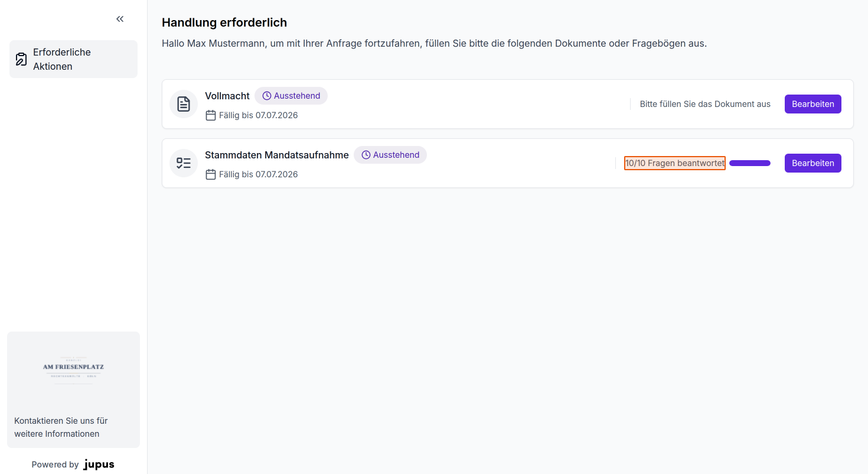Screen dimensions: 868x474
Task: Click the calendar icon in the Stammdaten row
Action: pyautogui.click(x=211, y=174)
